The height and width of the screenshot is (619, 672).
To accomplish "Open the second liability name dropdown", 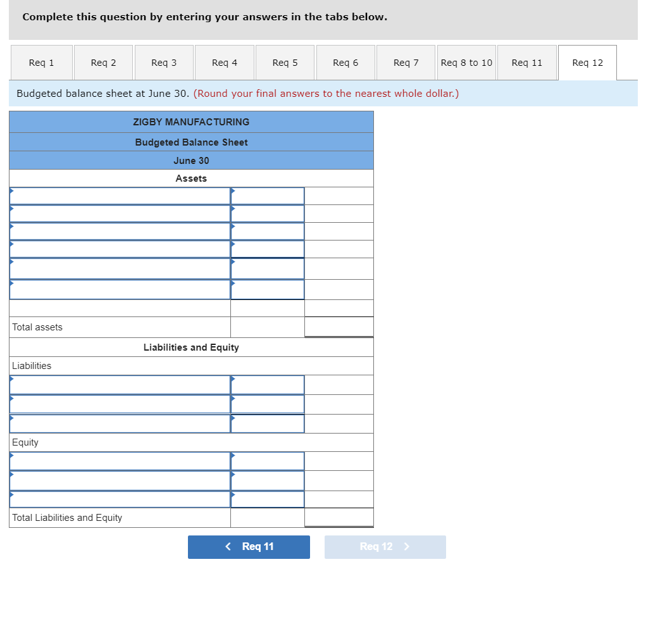I will [x=120, y=404].
